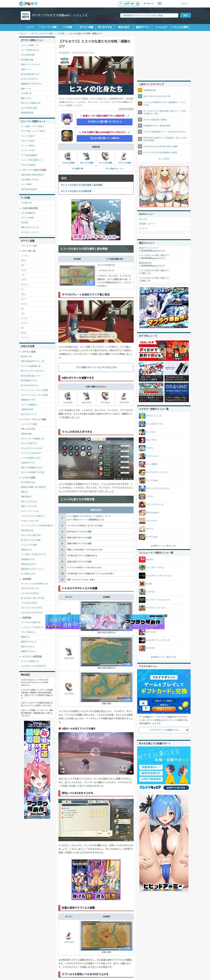This screenshot has width=210, height=980.
Task: Close the DMM GAMES floating banner ad
Action: pyautogui.click(x=166, y=616)
